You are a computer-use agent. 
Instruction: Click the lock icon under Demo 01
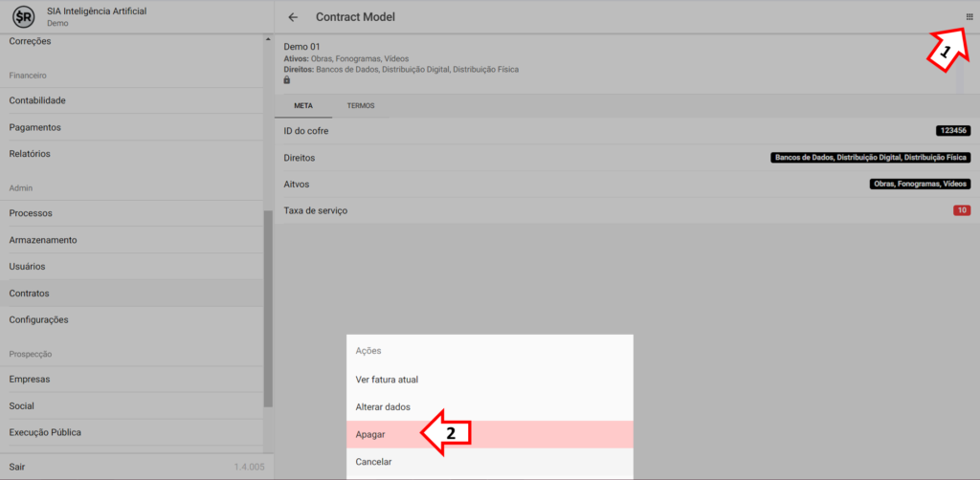[287, 80]
